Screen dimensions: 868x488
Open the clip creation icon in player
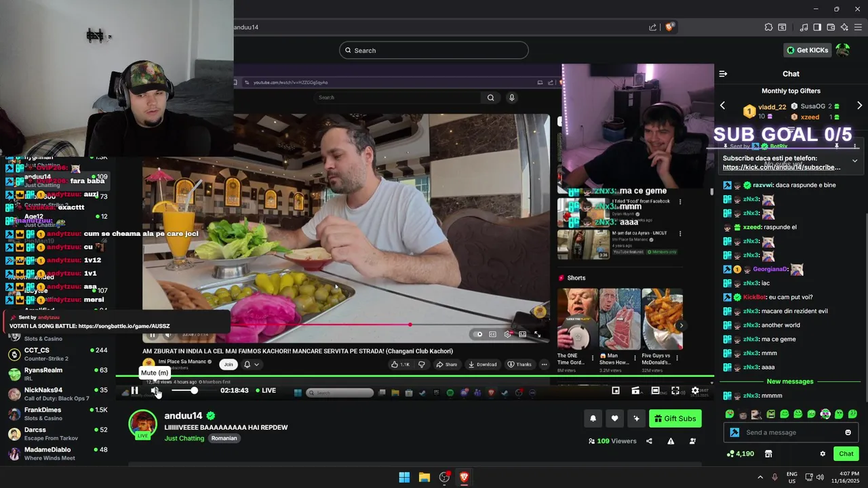tap(635, 390)
